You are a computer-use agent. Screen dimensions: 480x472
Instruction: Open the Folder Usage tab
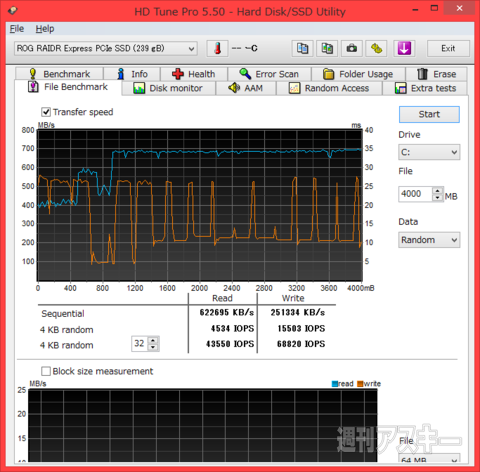pyautogui.click(x=358, y=74)
